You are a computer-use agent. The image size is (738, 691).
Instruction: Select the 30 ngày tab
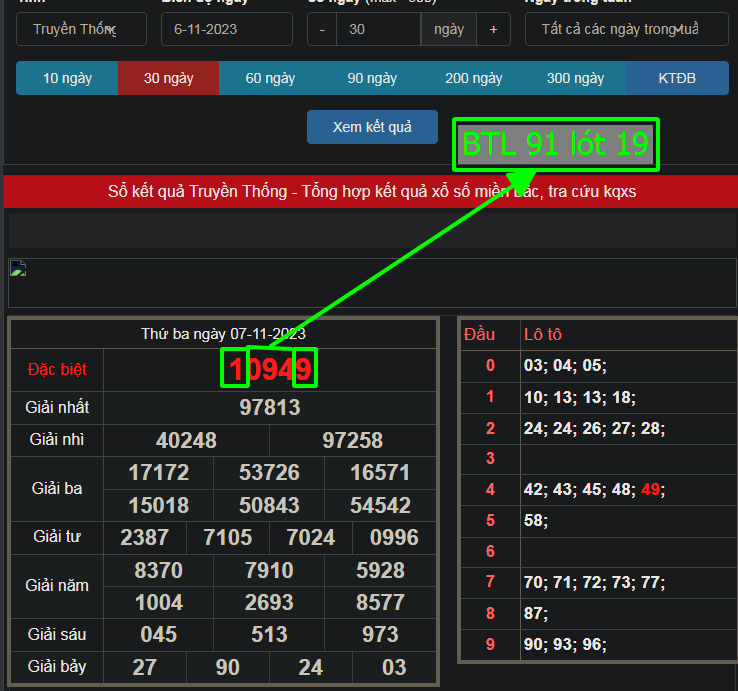tap(168, 78)
